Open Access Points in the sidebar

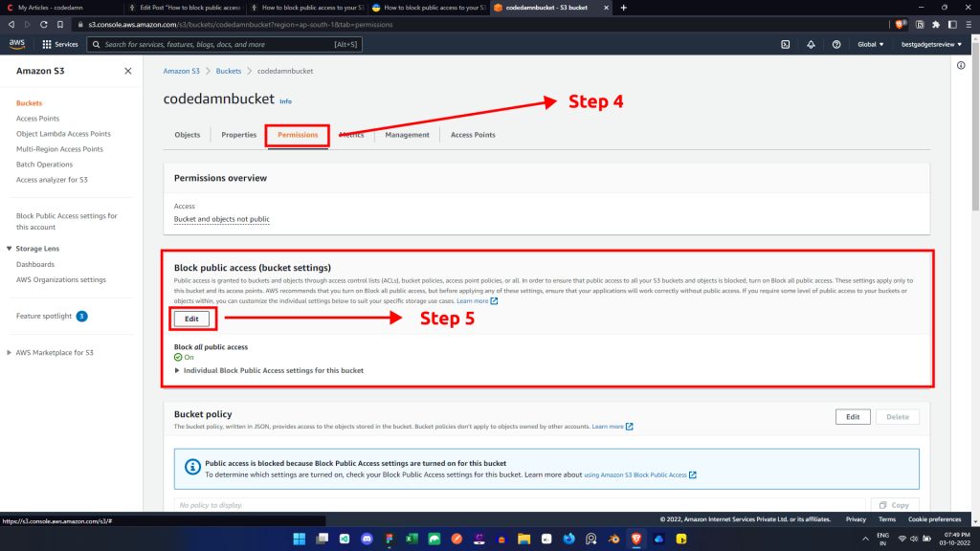pyautogui.click(x=37, y=118)
